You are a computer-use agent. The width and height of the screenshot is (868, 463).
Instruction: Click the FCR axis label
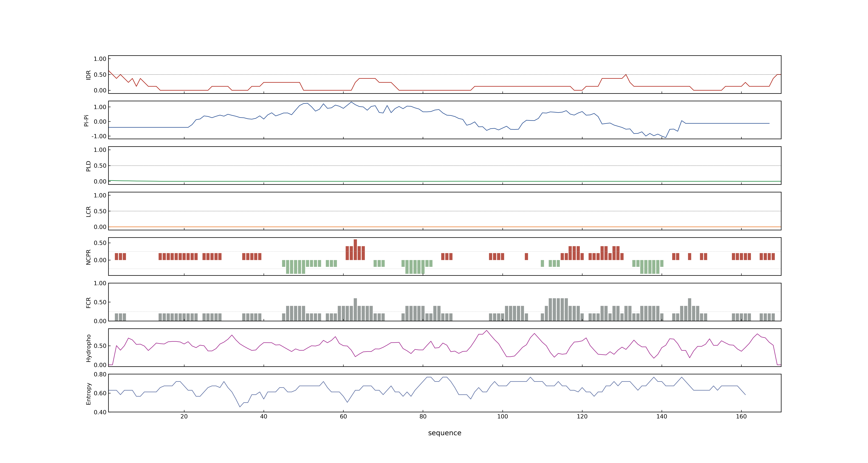[x=88, y=303]
